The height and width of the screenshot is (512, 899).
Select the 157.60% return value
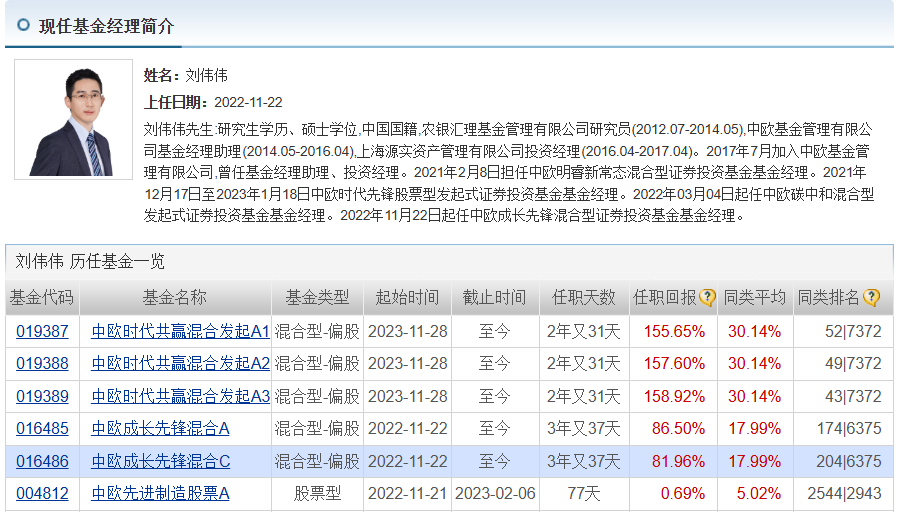pyautogui.click(x=674, y=364)
